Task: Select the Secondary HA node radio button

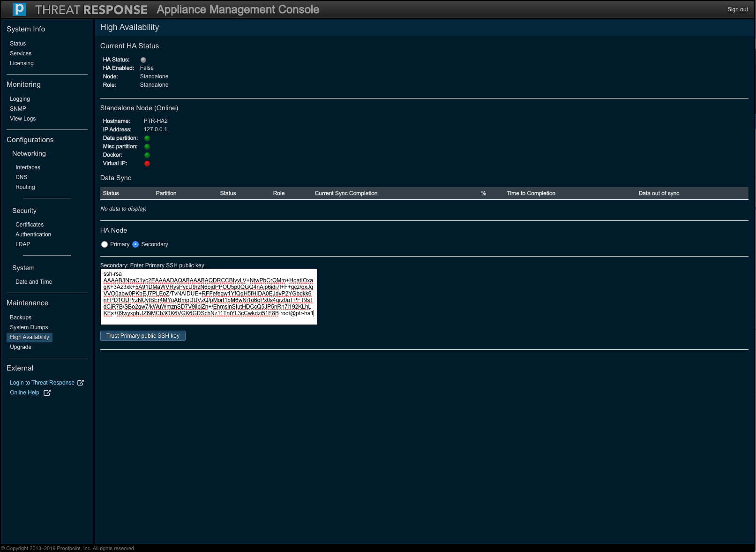Action: (135, 244)
